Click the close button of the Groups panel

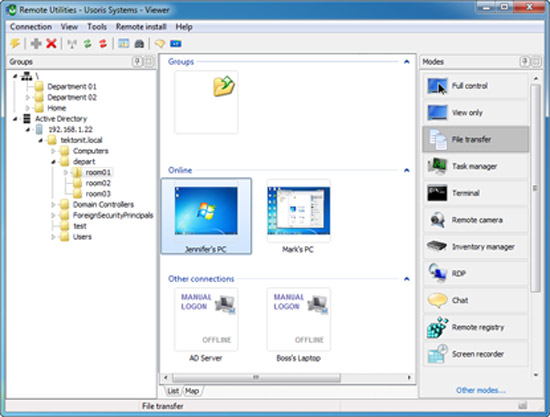(x=149, y=62)
